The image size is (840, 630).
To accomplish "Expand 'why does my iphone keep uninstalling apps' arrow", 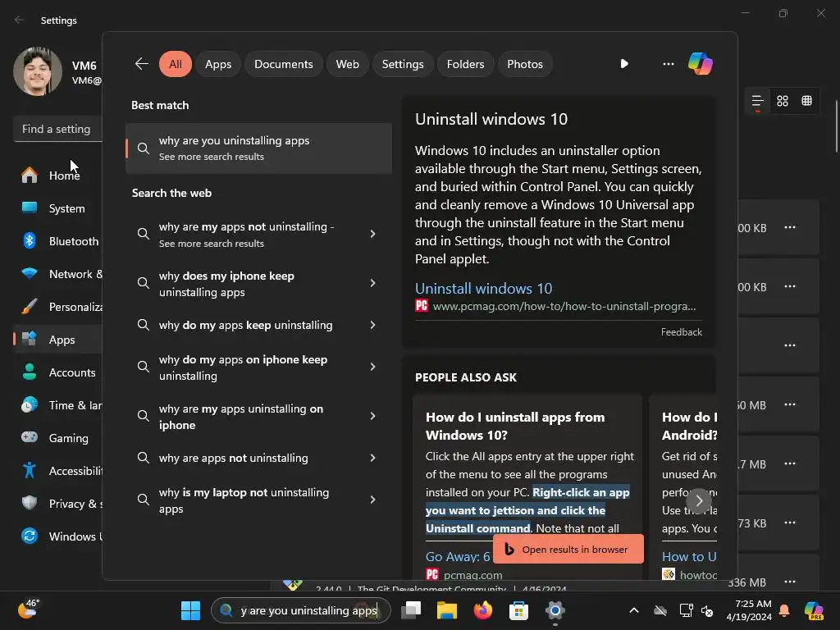I will [x=373, y=283].
